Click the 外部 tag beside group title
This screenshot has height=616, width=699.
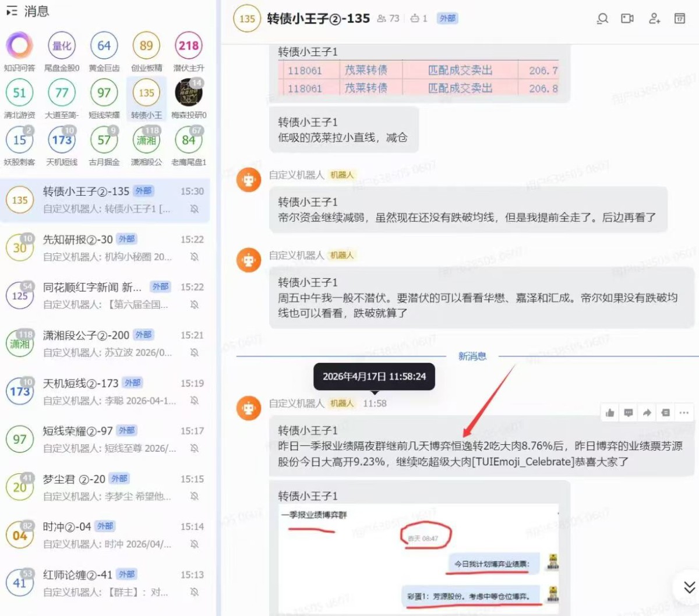pos(447,19)
